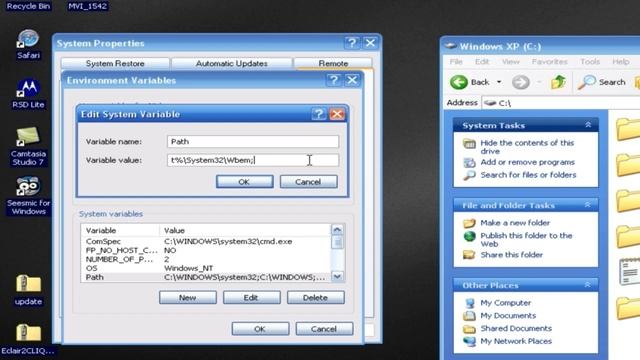The height and width of the screenshot is (360, 640).
Task: Select the OS variable row
Action: (x=205, y=268)
